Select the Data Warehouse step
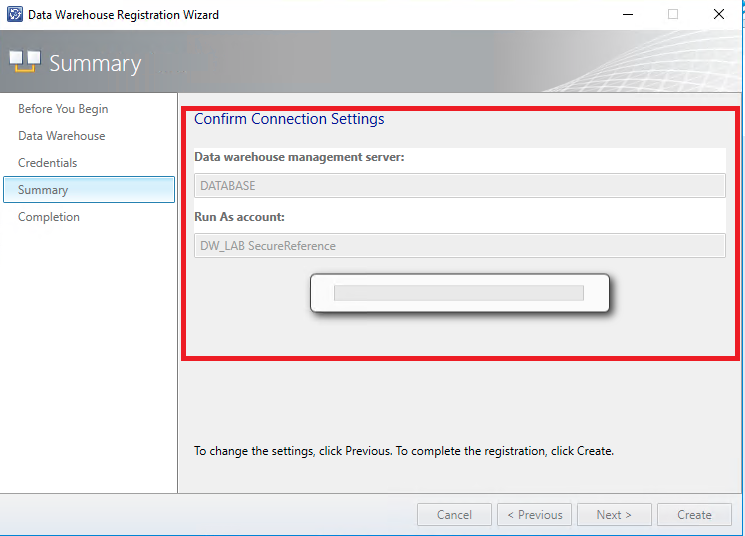 pos(61,136)
